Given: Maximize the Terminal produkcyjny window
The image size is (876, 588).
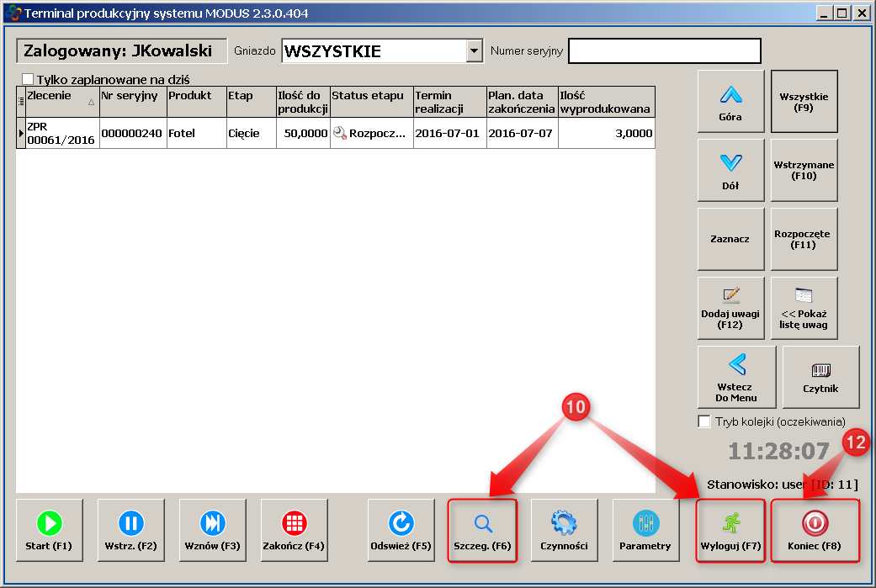Looking at the screenshot, I should (x=842, y=13).
